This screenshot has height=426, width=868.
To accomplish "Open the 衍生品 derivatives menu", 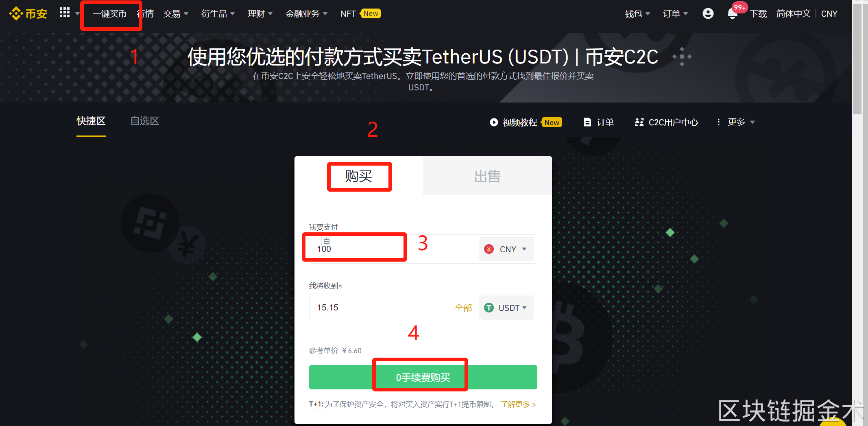I will click(x=218, y=14).
